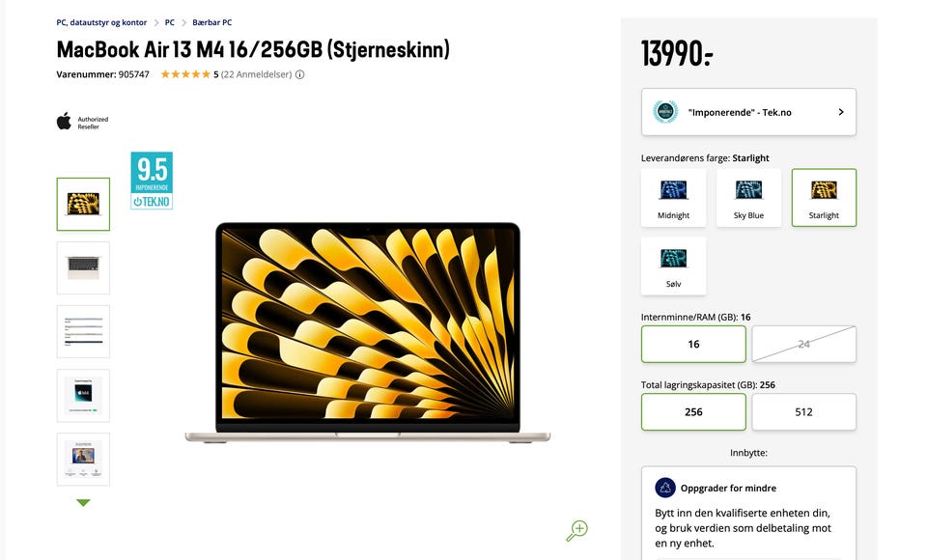Open the 22 Anmeldelser reviews link

click(x=256, y=74)
